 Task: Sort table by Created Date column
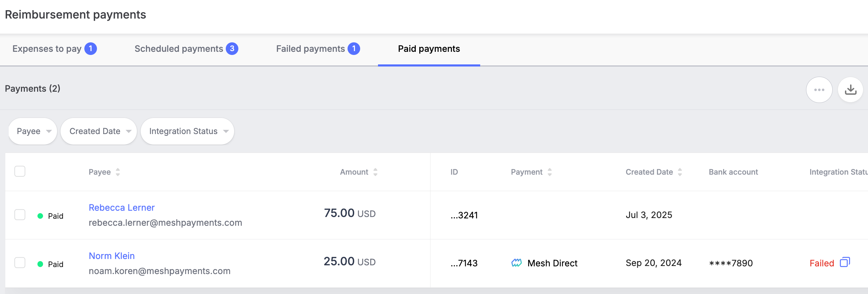point(680,172)
